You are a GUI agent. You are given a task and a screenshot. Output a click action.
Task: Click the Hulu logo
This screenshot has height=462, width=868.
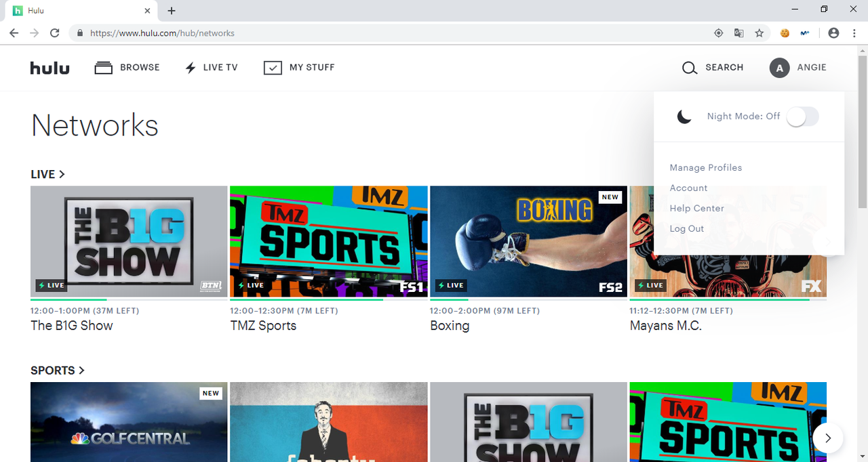[x=50, y=68]
